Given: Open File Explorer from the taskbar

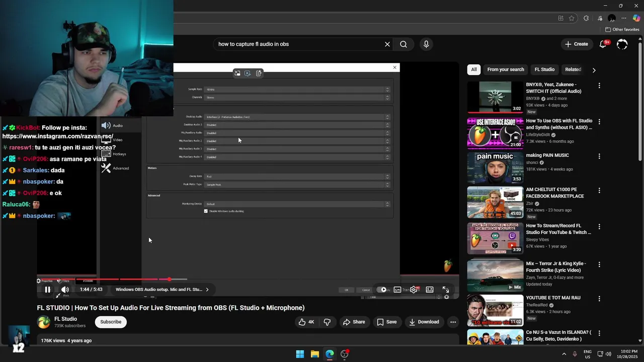Looking at the screenshot, I should 315,354.
